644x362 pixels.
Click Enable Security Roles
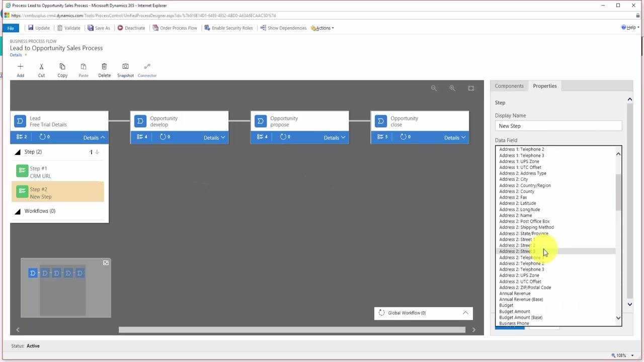(228, 28)
